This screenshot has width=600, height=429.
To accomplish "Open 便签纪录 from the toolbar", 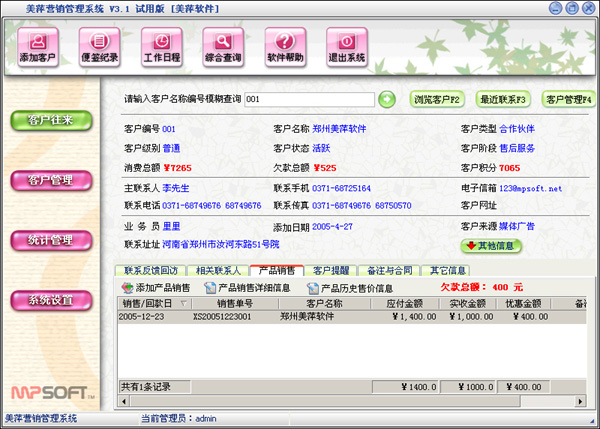I will click(x=100, y=43).
